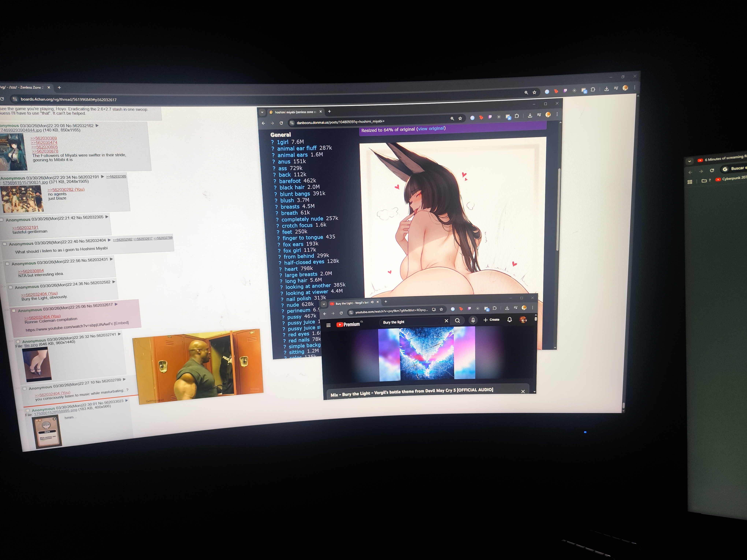Expand tab search chevron in danbooru window
This screenshot has height=560, width=747.
(262, 112)
